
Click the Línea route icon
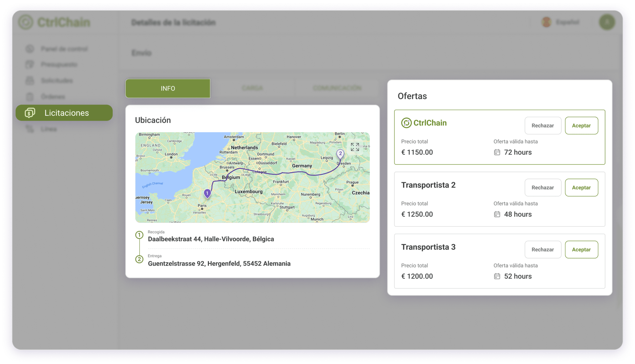tap(30, 129)
